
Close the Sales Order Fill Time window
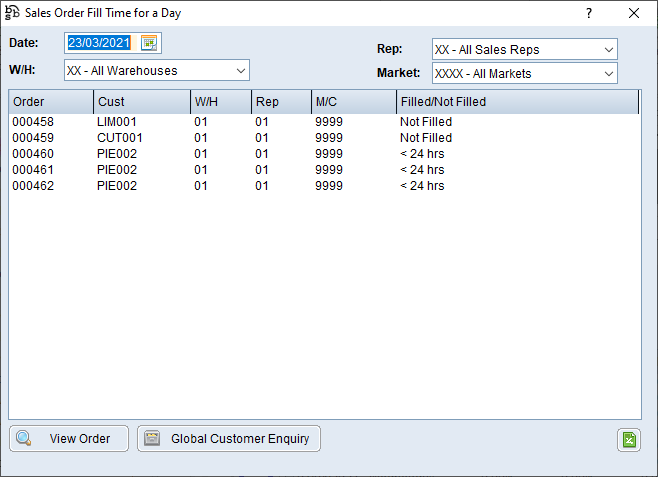[634, 14]
